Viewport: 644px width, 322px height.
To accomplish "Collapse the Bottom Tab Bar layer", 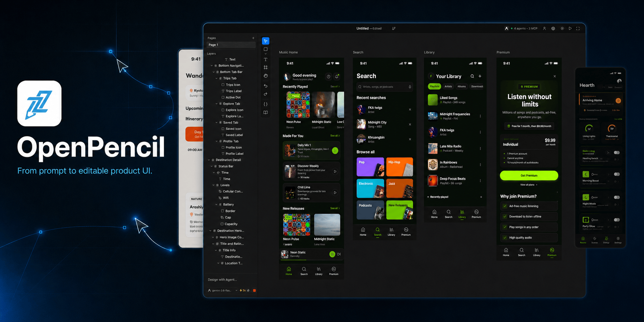I will point(214,72).
